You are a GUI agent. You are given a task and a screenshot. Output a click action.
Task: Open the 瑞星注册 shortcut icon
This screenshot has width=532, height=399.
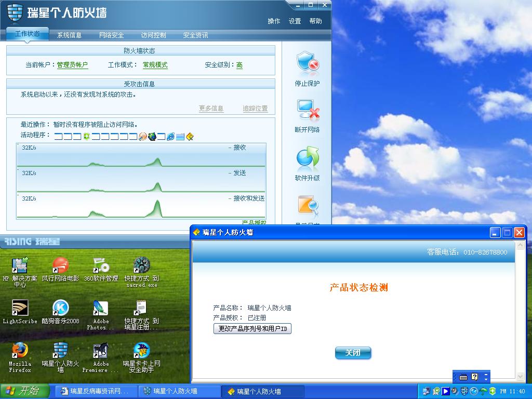click(141, 308)
